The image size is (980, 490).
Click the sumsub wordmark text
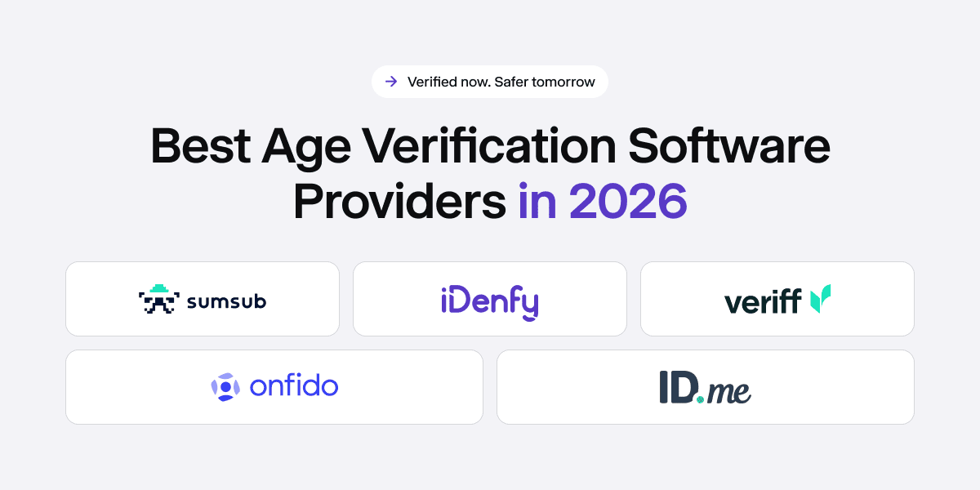pyautogui.click(x=226, y=301)
